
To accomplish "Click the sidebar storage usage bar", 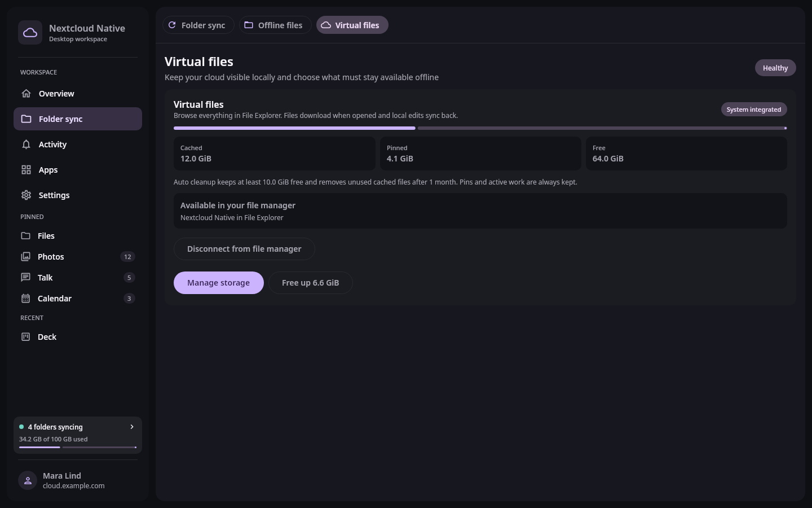I will [x=78, y=447].
